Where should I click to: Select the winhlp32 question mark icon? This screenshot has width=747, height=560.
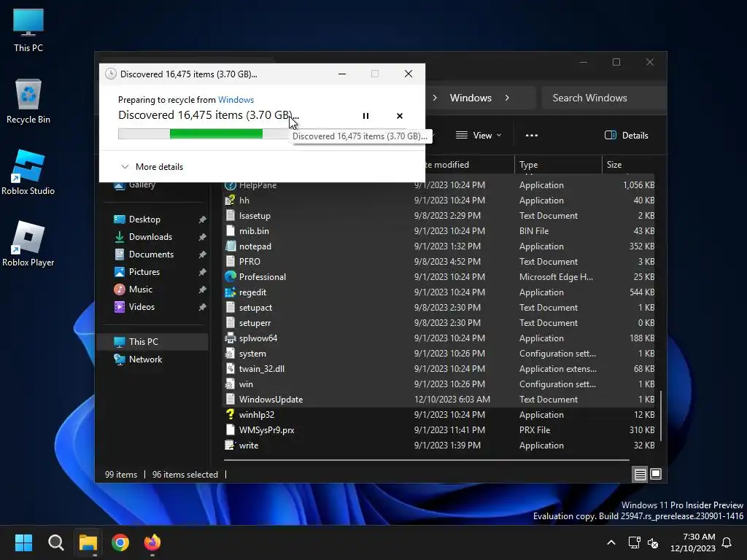click(230, 415)
